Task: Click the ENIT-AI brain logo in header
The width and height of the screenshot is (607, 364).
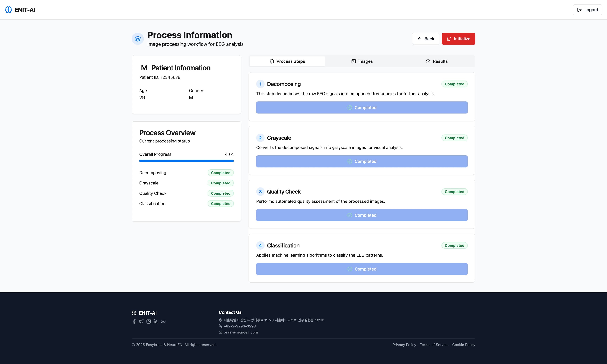Action: click(8, 10)
